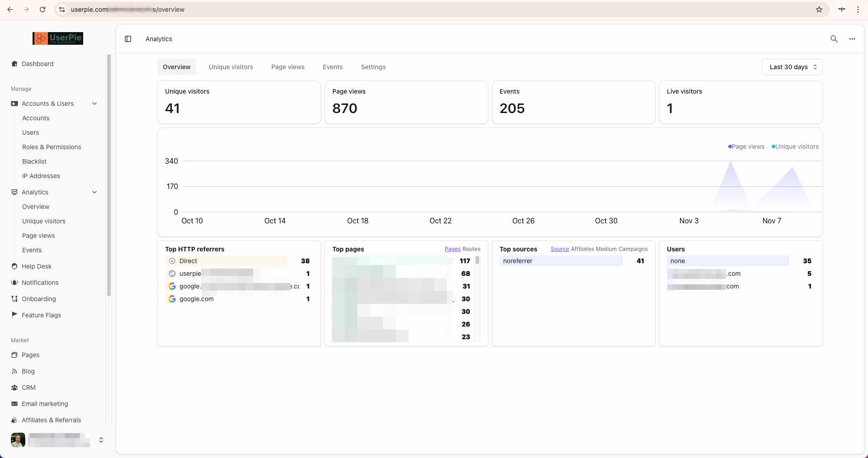Open Help Desk from sidebar
The image size is (868, 458).
(x=36, y=266)
